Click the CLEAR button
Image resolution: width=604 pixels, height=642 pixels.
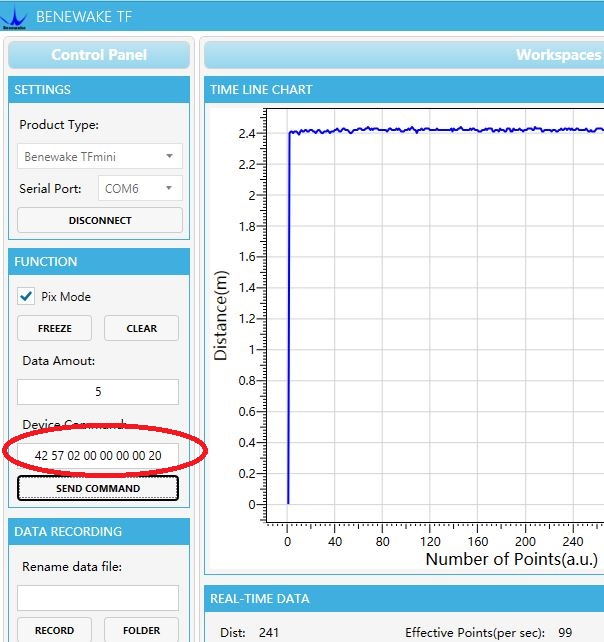tap(141, 328)
